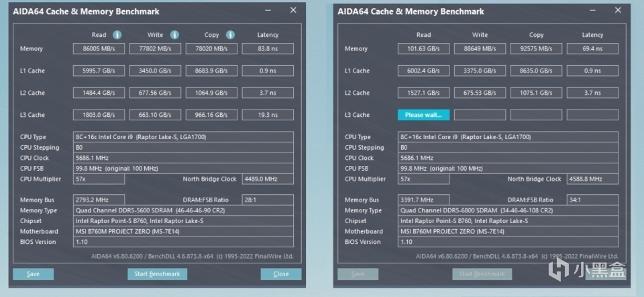Select Memory Read value 101.63 GB/s
The height and width of the screenshot is (297, 644).
coord(423,48)
